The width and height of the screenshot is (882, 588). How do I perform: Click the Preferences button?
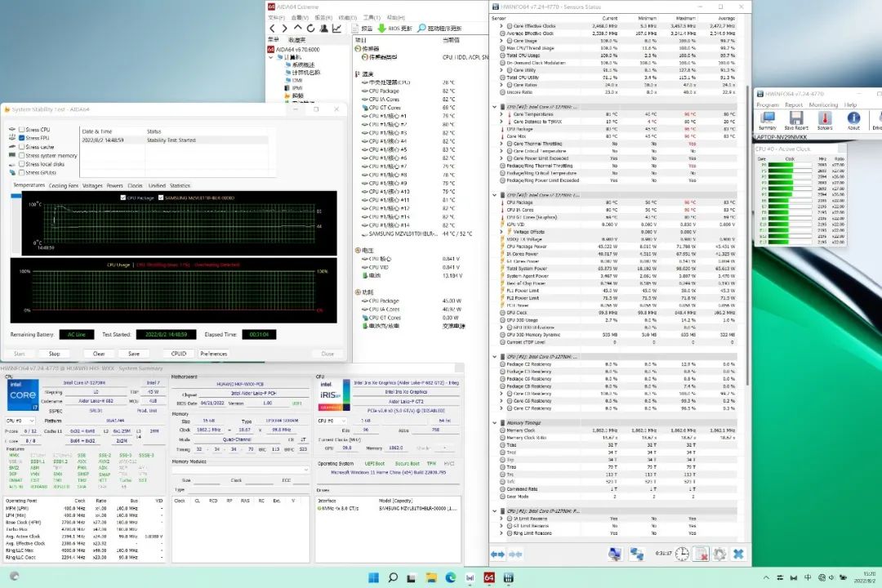pos(214,354)
